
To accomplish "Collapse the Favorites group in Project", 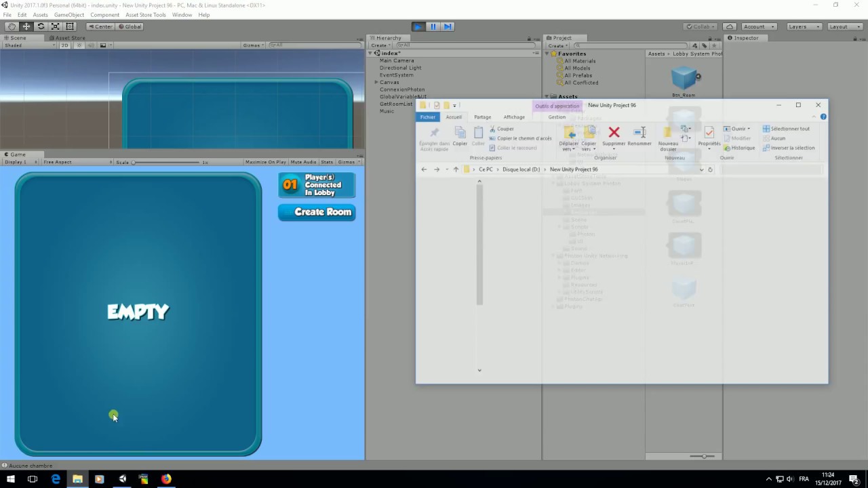I will pyautogui.click(x=548, y=54).
